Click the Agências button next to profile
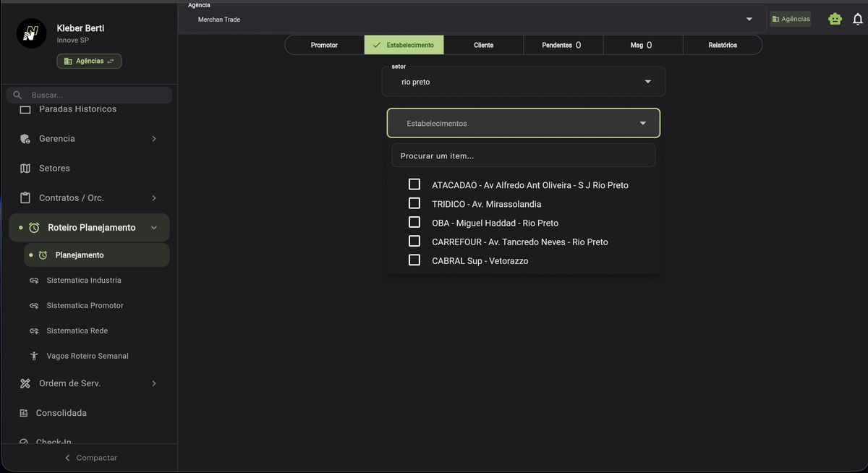Viewport: 868px width, 473px height. pyautogui.click(x=89, y=61)
